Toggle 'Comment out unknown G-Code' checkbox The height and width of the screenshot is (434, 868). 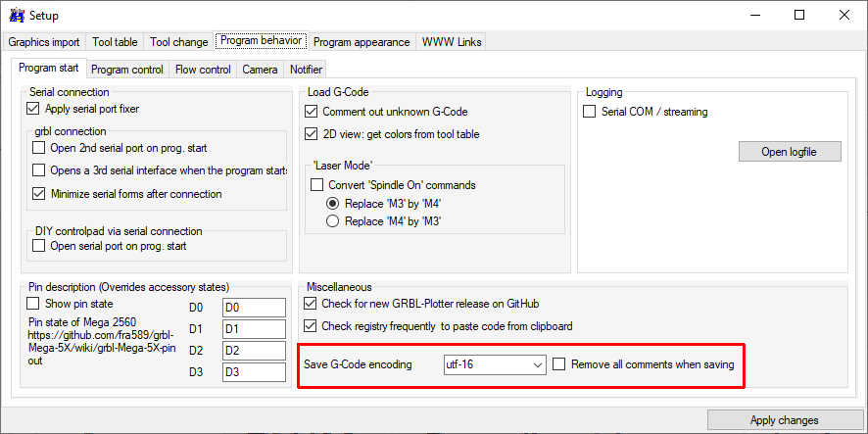click(x=313, y=112)
